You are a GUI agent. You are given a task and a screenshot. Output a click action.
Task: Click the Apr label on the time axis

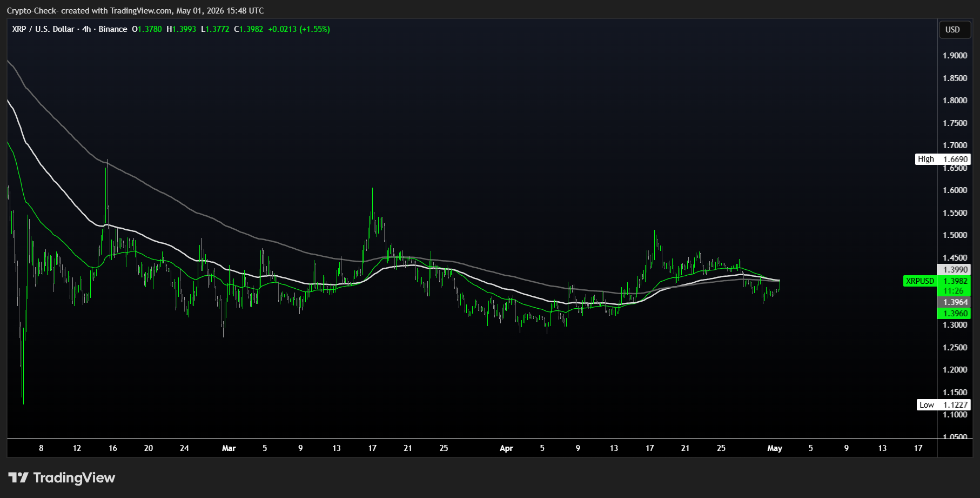click(x=506, y=448)
